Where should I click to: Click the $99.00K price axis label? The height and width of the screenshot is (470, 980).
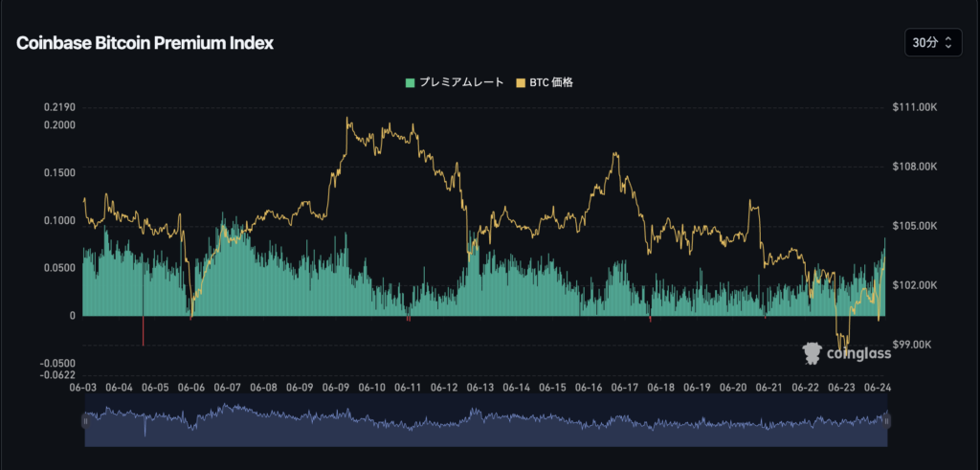[x=912, y=345]
